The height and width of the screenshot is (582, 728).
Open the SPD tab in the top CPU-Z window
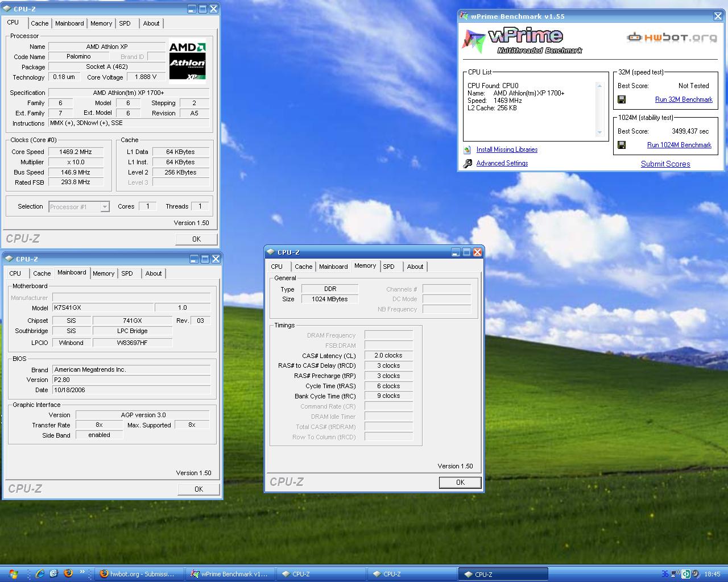click(x=125, y=23)
